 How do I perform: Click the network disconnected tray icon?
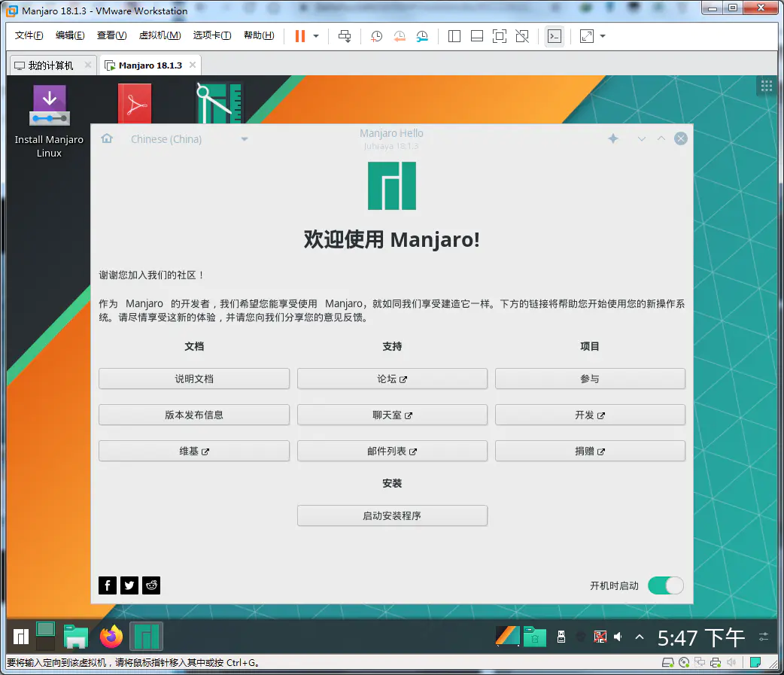[600, 637]
